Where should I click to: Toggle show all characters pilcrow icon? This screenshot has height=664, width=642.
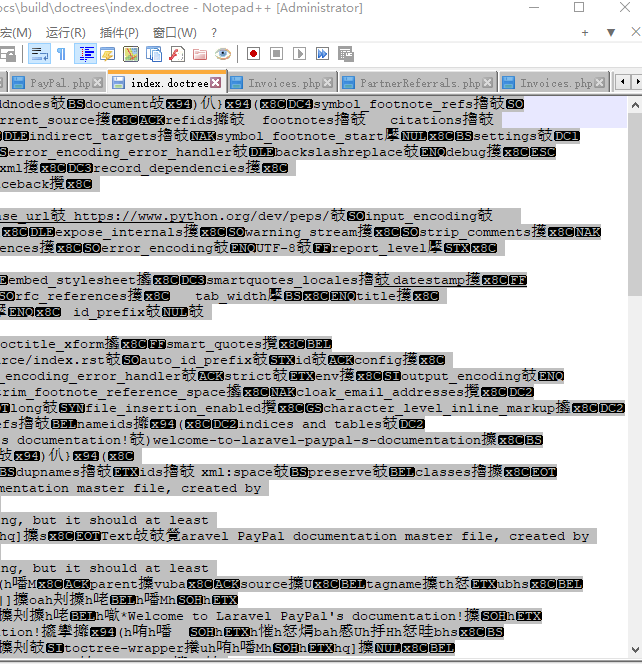coord(61,54)
